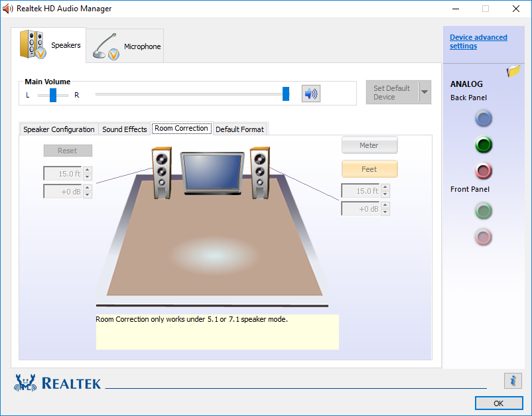This screenshot has width=532, height=416.
Task: Click the Feet unit button
Action: point(369,169)
